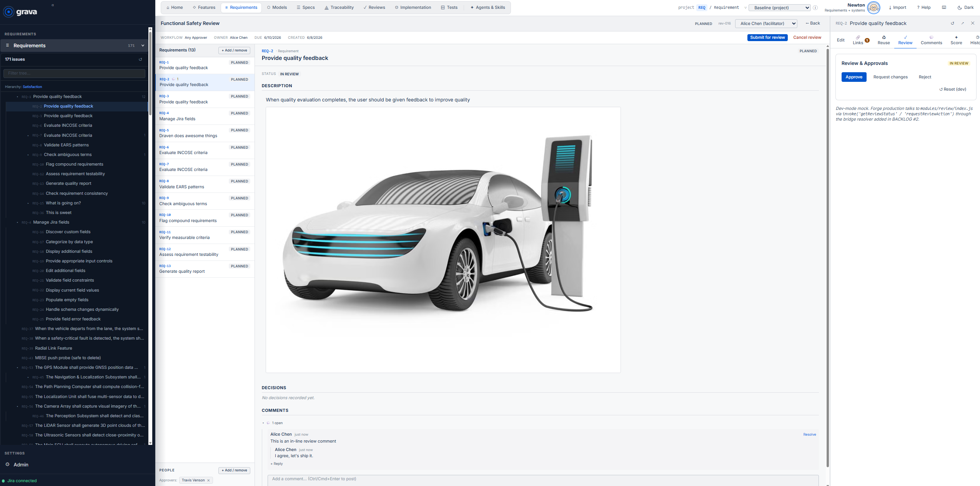980x486 pixels.
Task: Open the Tests tab
Action: (x=449, y=8)
